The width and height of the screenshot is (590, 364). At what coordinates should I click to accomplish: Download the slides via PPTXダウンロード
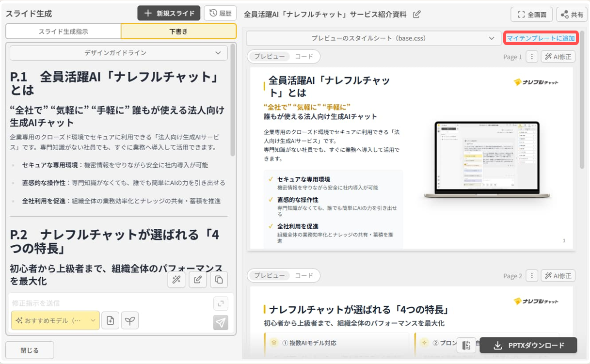click(528, 346)
